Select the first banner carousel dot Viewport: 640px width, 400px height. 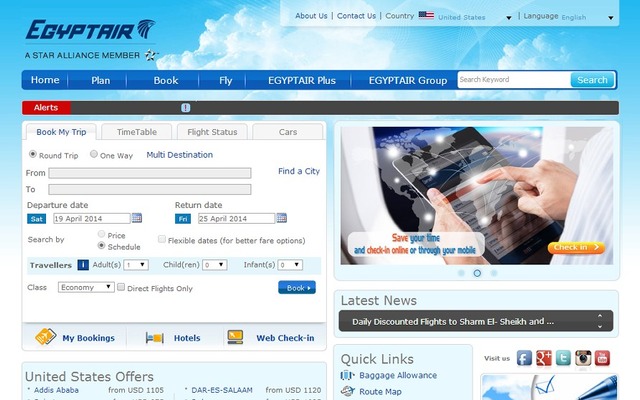click(461, 273)
